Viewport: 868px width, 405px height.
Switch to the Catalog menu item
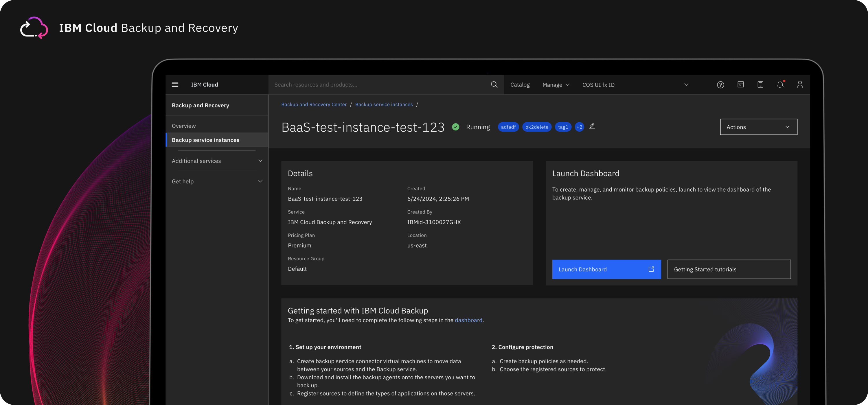click(x=520, y=84)
